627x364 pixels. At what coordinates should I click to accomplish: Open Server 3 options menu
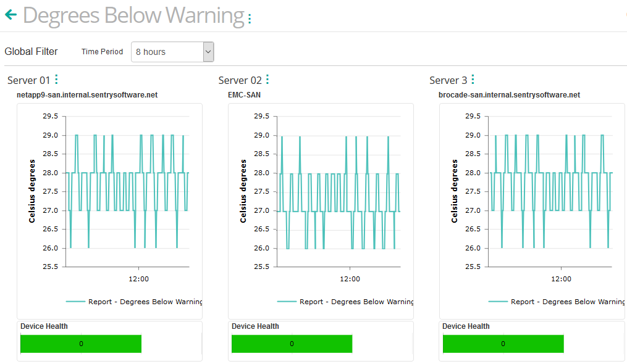pyautogui.click(x=472, y=78)
